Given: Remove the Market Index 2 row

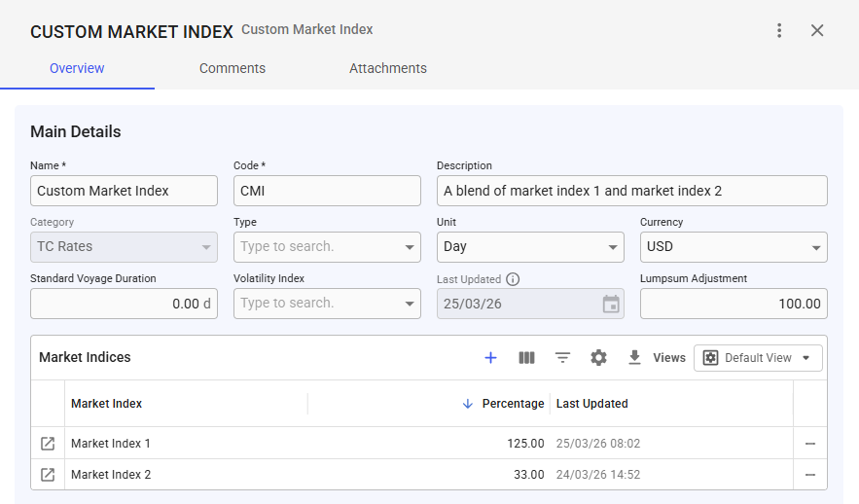Looking at the screenshot, I should click(x=810, y=475).
